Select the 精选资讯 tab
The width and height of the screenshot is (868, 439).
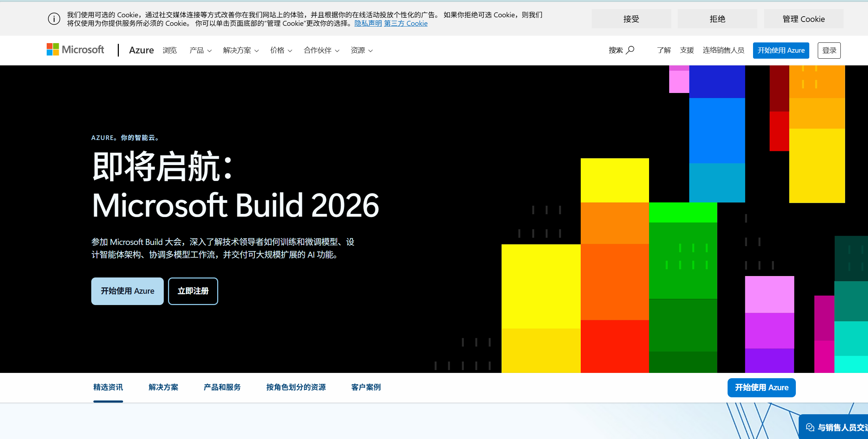(108, 387)
